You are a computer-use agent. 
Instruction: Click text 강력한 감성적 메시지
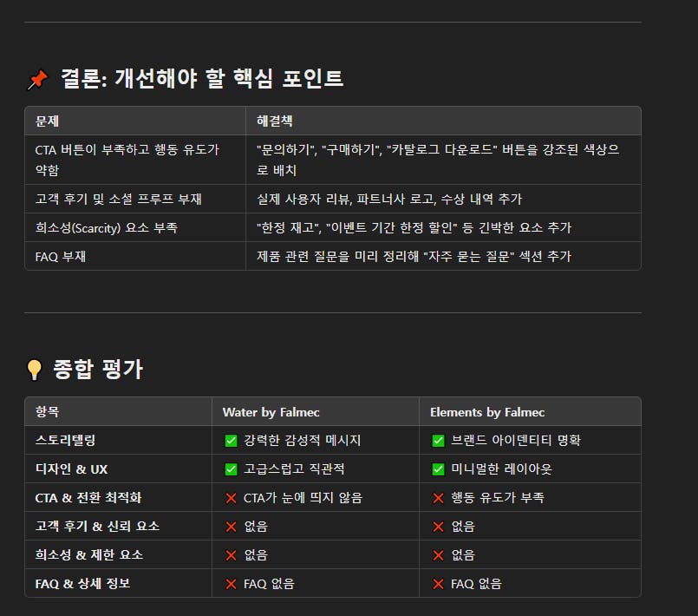click(x=303, y=441)
